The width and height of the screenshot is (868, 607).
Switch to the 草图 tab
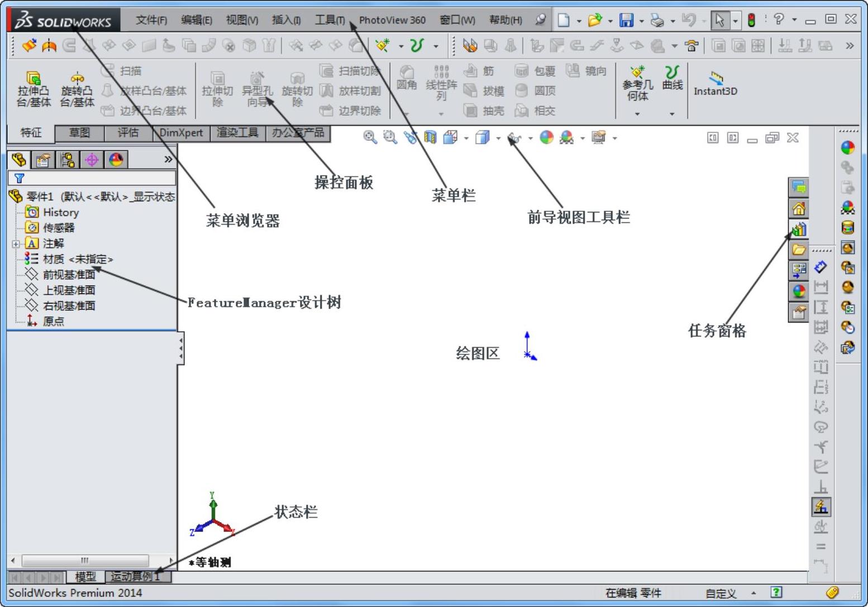tap(79, 133)
